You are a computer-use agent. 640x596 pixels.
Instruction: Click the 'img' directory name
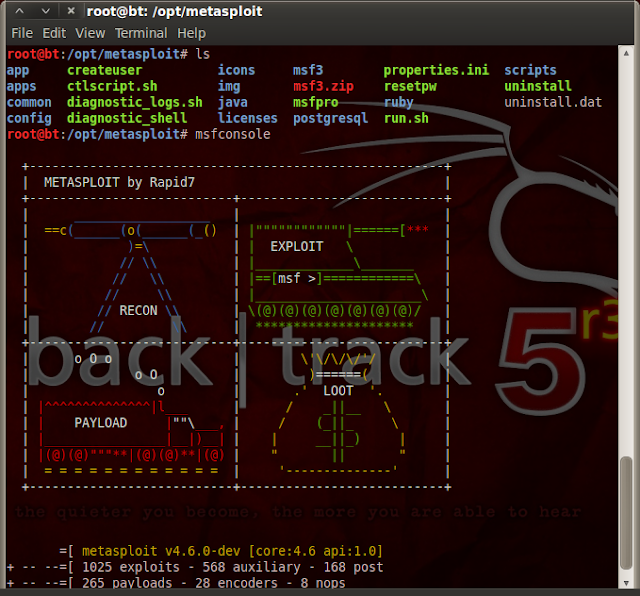tap(229, 87)
